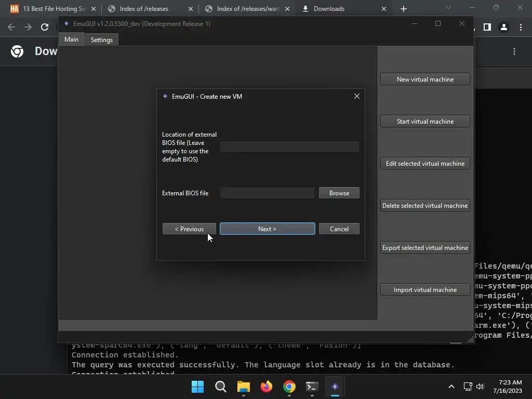This screenshot has height=399, width=532.
Task: Click the External BIOS file input field
Action: [268, 193]
